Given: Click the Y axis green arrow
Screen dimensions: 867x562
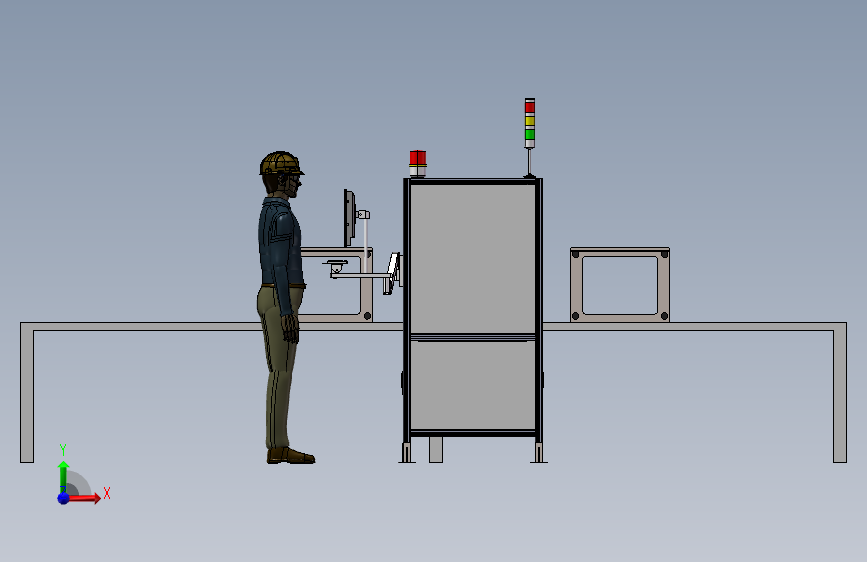Looking at the screenshot, I should (63, 476).
